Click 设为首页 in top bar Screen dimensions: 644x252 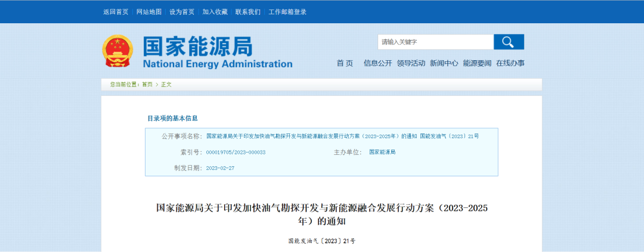point(182,12)
